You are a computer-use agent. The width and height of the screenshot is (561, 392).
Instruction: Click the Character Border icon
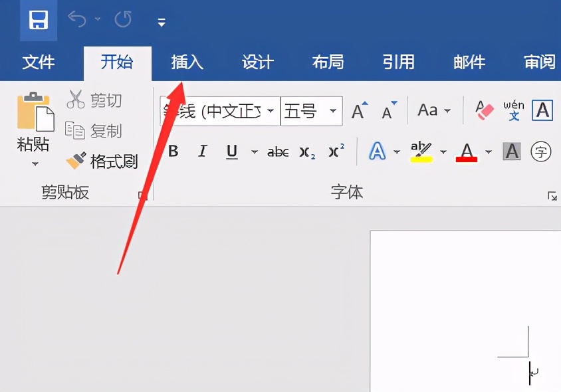coord(542,110)
